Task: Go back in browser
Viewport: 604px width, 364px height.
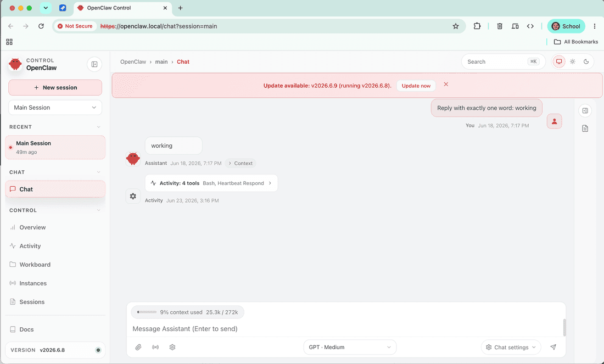Action: [11, 26]
